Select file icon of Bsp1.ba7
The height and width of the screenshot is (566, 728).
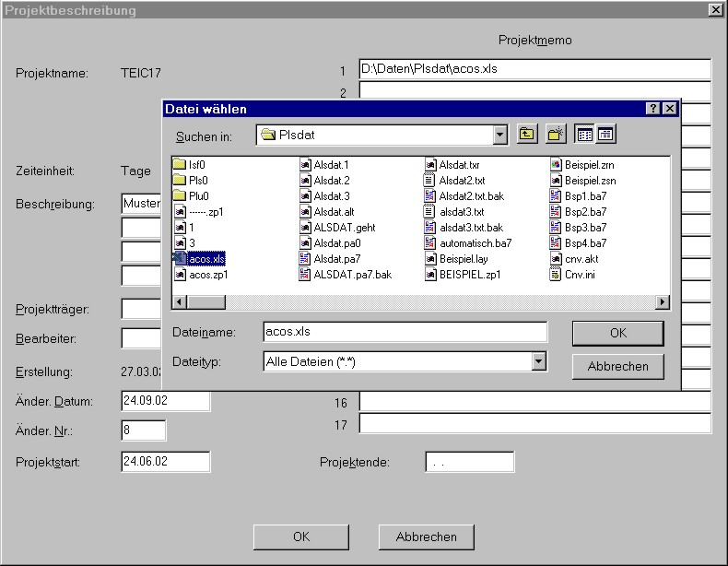point(556,196)
